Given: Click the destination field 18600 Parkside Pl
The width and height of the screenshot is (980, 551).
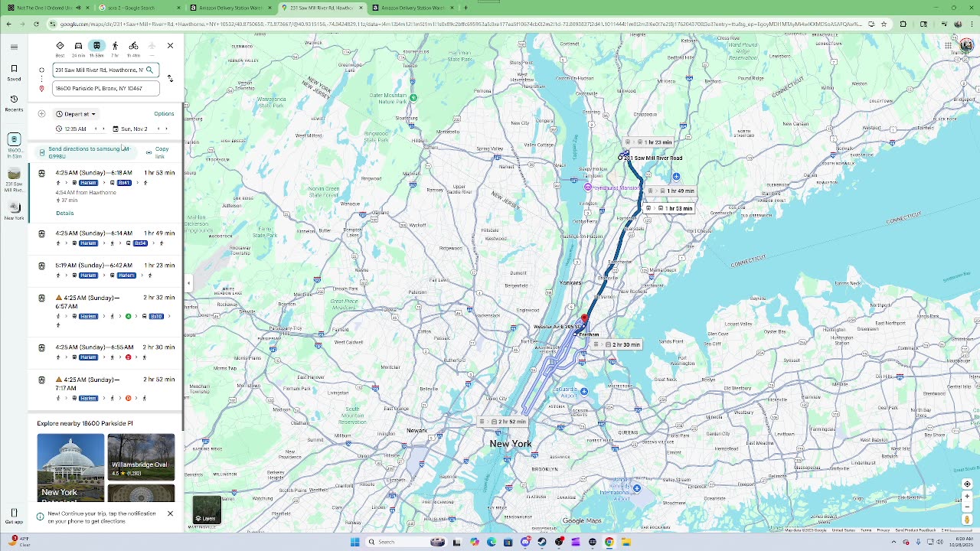Looking at the screenshot, I should click(x=106, y=88).
